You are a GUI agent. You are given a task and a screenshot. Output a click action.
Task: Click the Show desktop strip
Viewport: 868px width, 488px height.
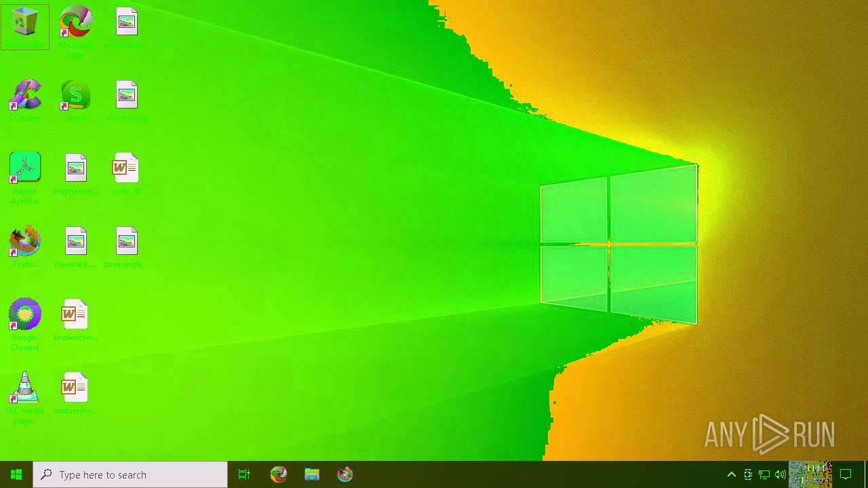pos(866,474)
